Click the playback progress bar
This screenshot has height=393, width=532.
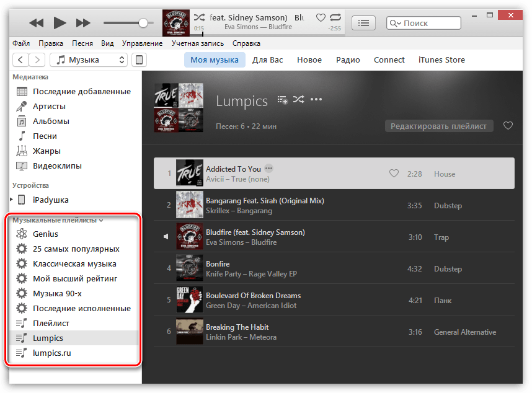click(268, 34)
